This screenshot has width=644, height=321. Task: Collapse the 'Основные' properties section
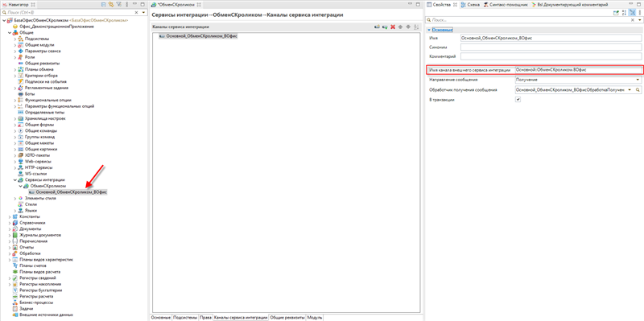[x=429, y=30]
